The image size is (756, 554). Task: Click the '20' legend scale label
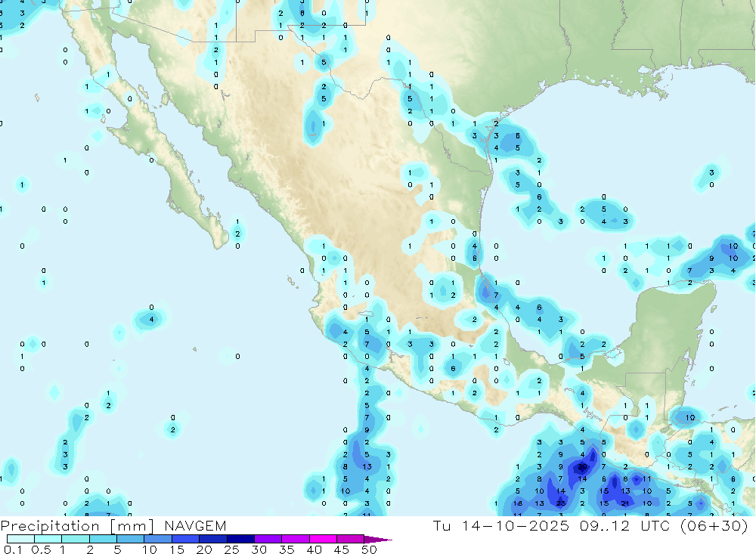pos(204,549)
